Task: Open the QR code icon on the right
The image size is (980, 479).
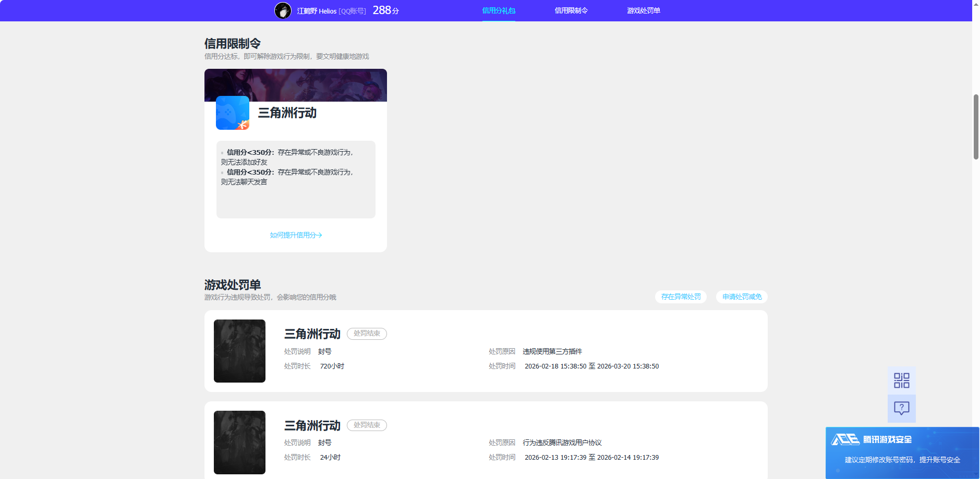Action: tap(901, 380)
